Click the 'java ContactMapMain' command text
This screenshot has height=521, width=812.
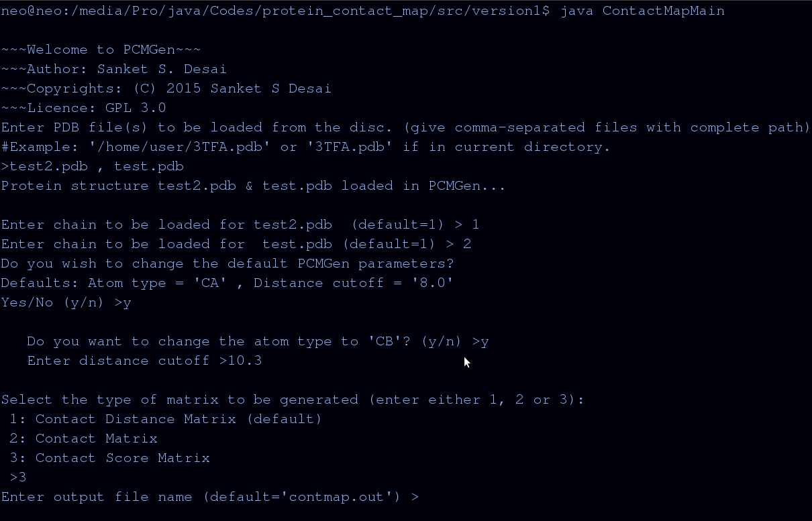pyautogui.click(x=642, y=11)
